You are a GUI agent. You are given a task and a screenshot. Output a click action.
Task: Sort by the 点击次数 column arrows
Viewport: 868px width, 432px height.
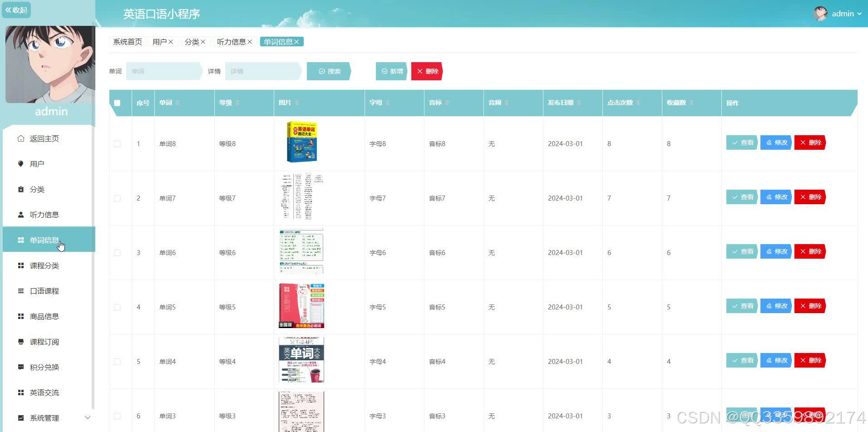pyautogui.click(x=638, y=103)
